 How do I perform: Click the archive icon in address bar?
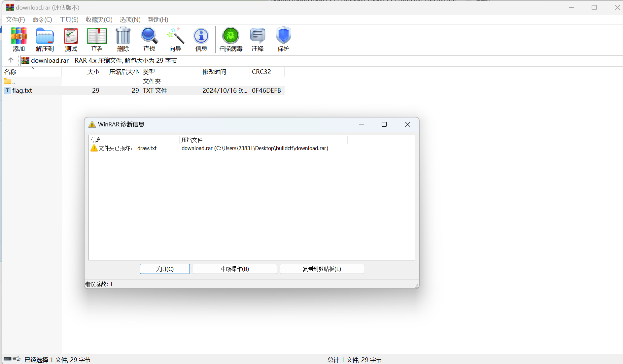[x=25, y=60]
